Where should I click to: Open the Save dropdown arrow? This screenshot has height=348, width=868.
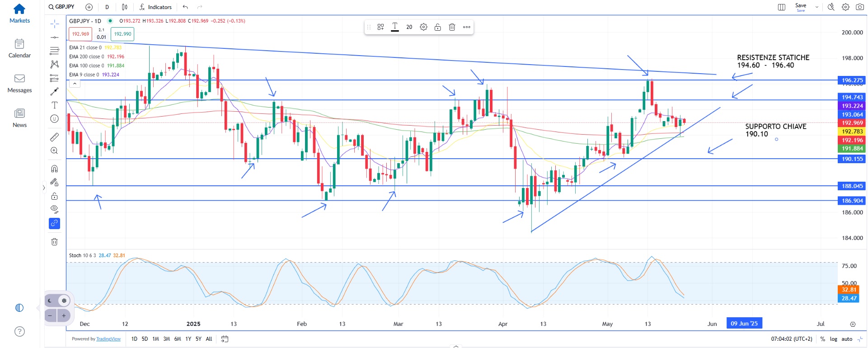point(816,7)
